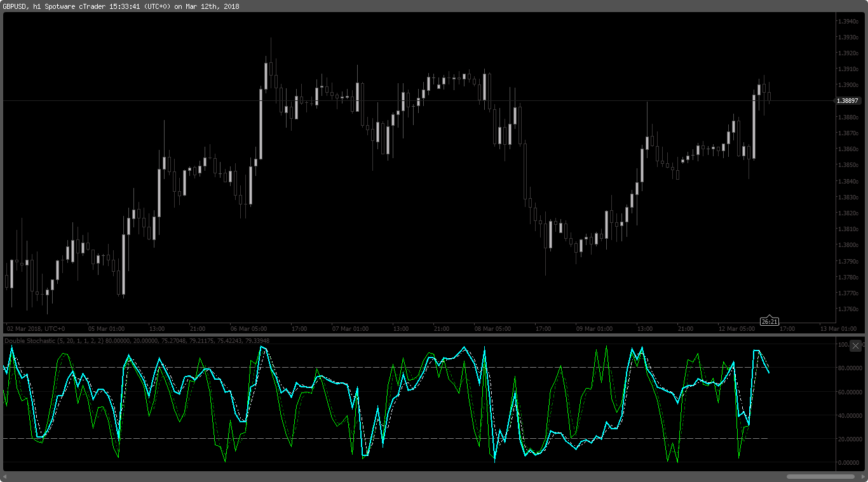Click the 60.00000 indicator scale label

point(850,392)
